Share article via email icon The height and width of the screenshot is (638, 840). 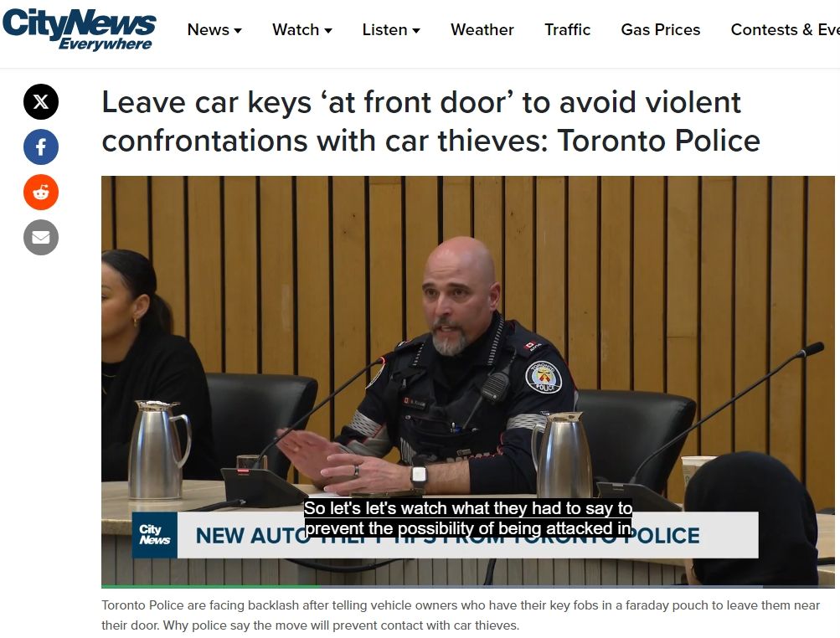(41, 237)
